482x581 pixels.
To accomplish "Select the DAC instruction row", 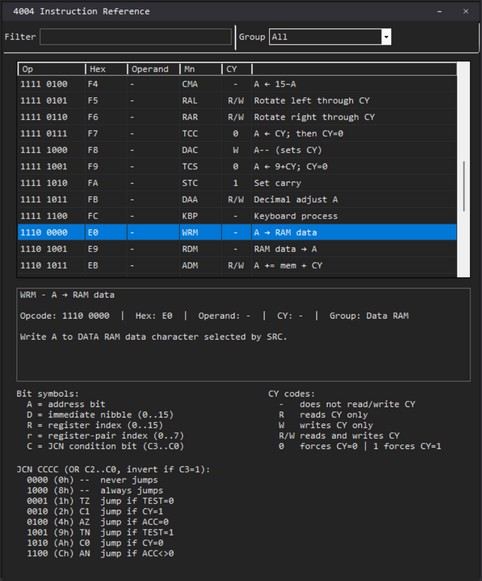I will tap(237, 150).
